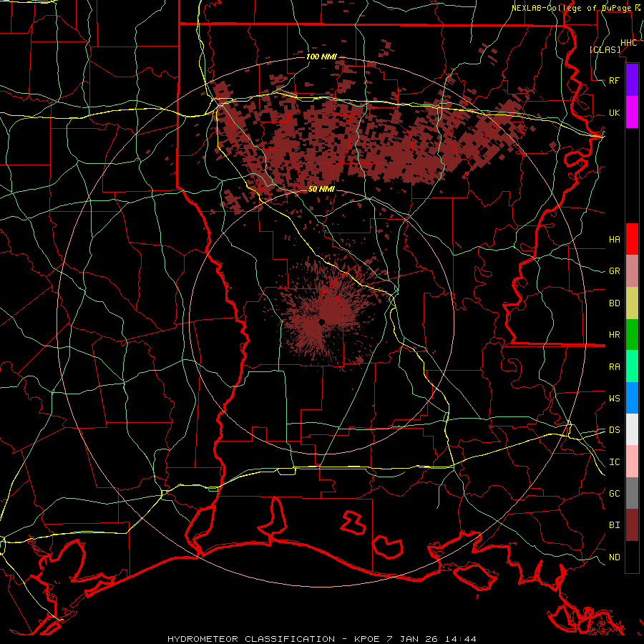Click the [CLAS] legend header
Viewport: 644px width, 644px height.
pyautogui.click(x=605, y=49)
